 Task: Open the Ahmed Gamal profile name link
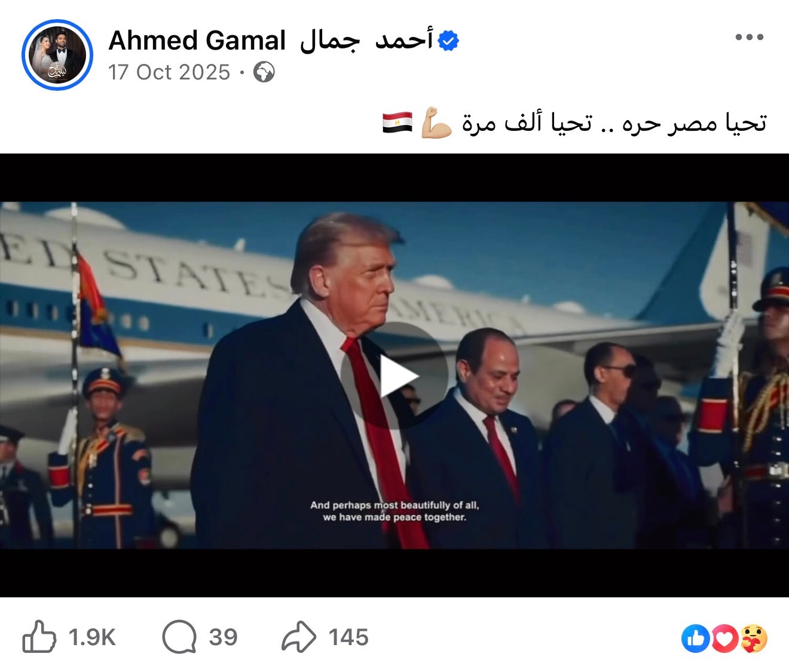271,41
